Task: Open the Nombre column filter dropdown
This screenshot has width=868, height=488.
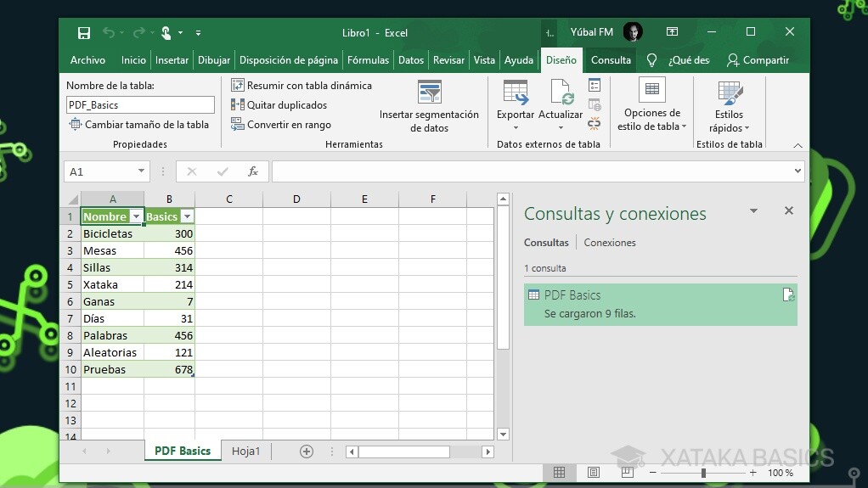Action: pos(136,216)
